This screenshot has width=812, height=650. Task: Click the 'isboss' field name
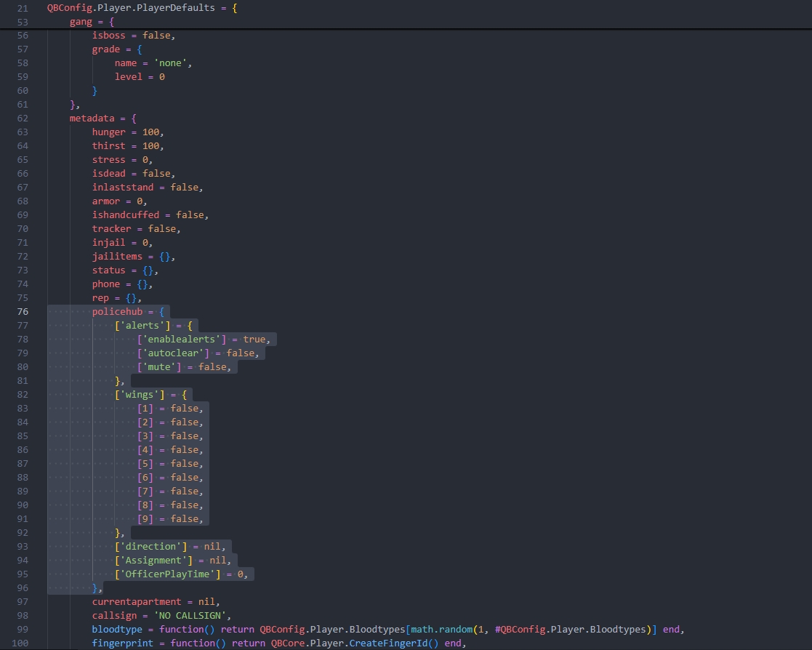tap(109, 36)
